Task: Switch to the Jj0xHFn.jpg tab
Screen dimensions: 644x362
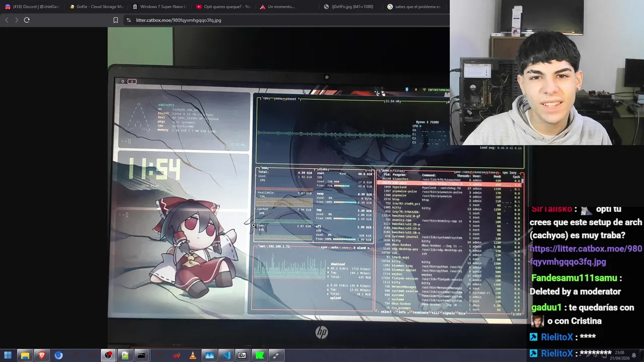Action: (x=349, y=7)
